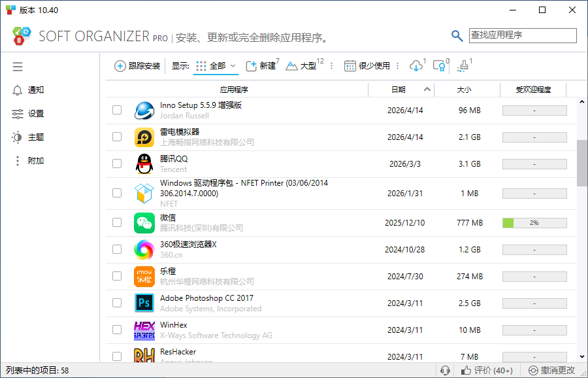Click the Adobe Photoshop CC 2017 icon

click(x=144, y=303)
